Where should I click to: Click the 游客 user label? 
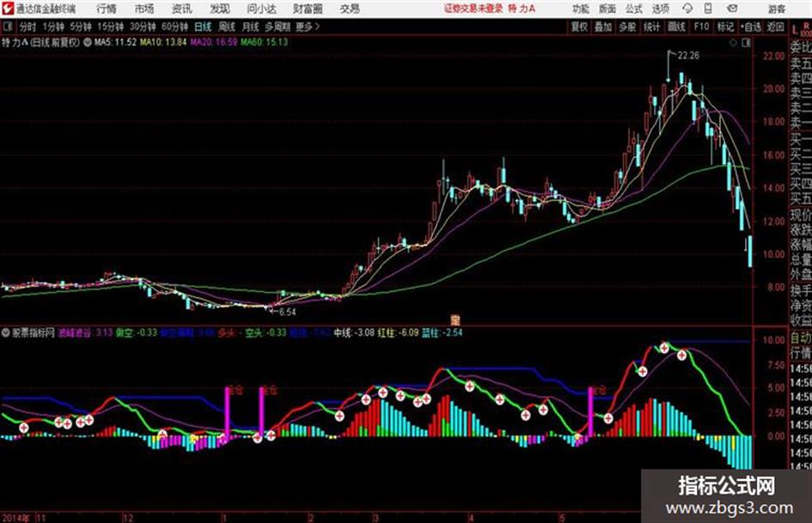click(x=777, y=9)
